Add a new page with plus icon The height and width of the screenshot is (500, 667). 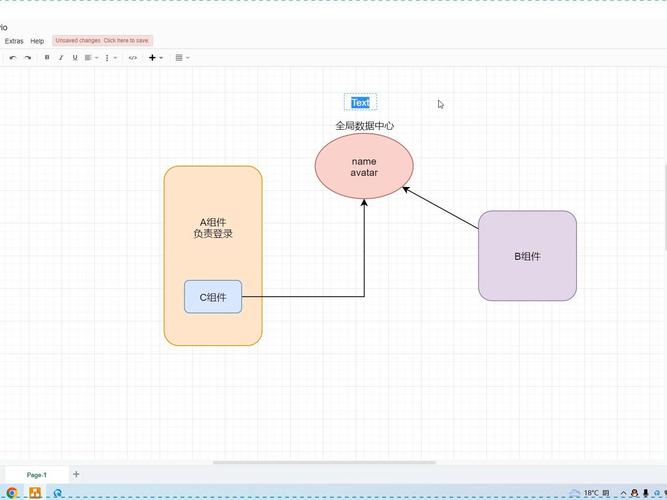tap(76, 474)
